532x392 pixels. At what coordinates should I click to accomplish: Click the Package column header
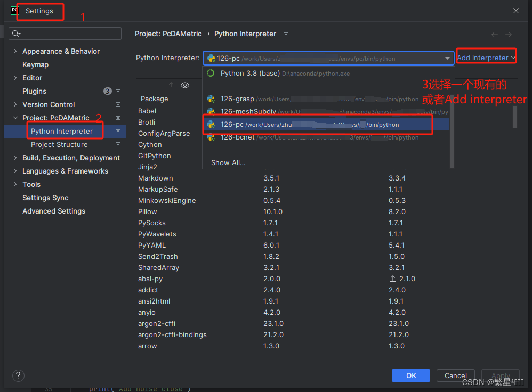155,99
